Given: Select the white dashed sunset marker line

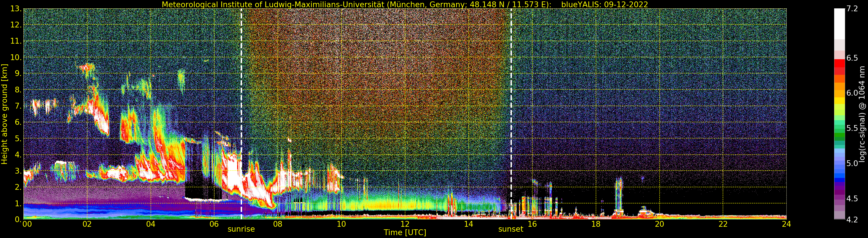Looking at the screenshot, I should (511, 114).
